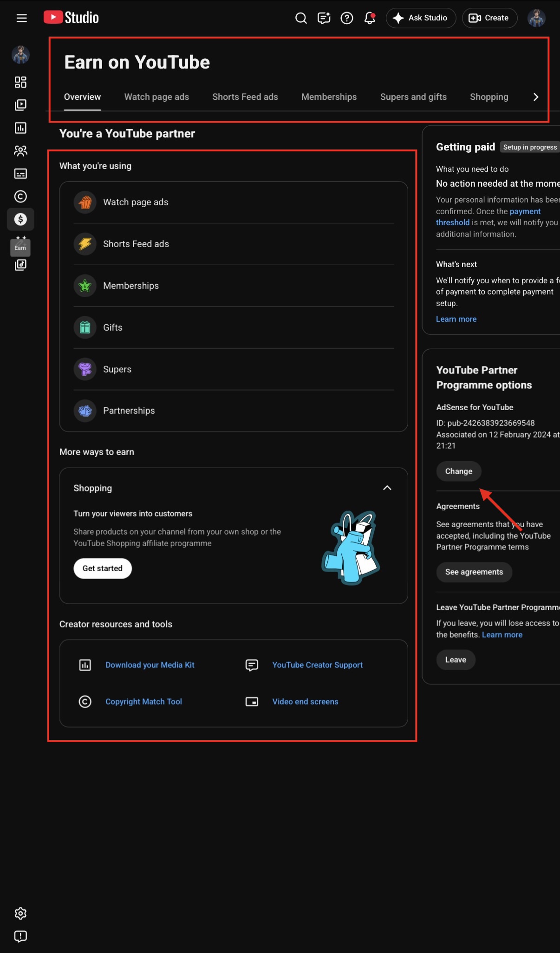The width and height of the screenshot is (560, 953).
Task: Click the Leave programme button
Action: tap(456, 660)
